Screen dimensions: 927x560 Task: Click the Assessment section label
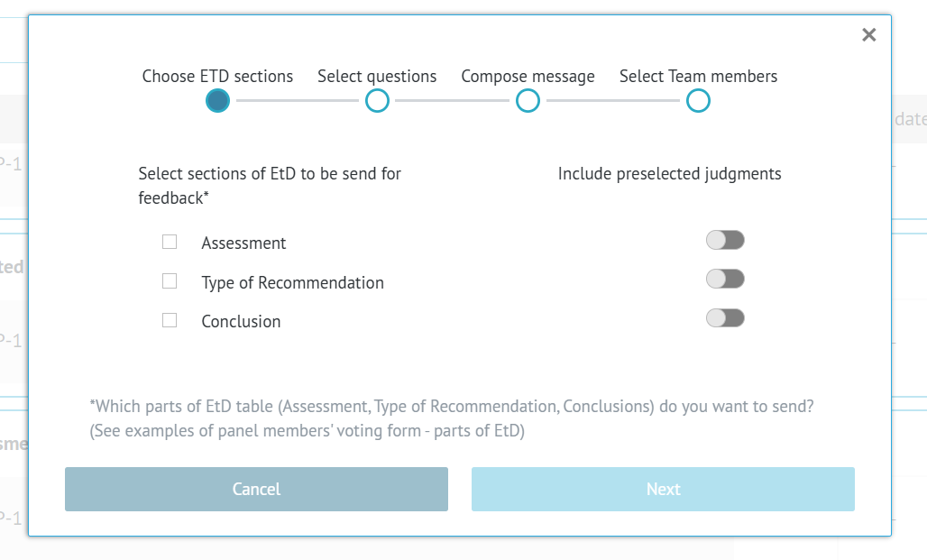pos(243,243)
